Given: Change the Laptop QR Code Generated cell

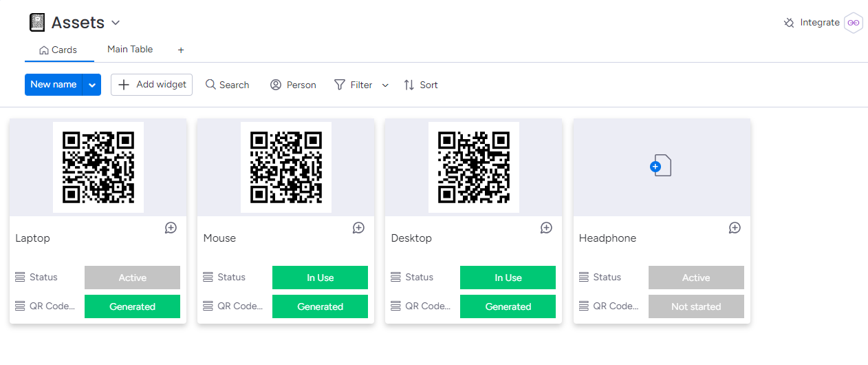Looking at the screenshot, I should click(132, 306).
